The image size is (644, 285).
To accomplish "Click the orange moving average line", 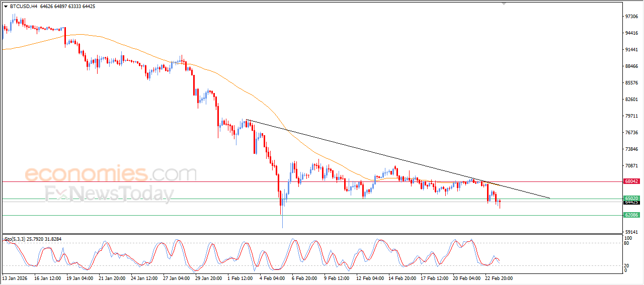I will 151,54.
